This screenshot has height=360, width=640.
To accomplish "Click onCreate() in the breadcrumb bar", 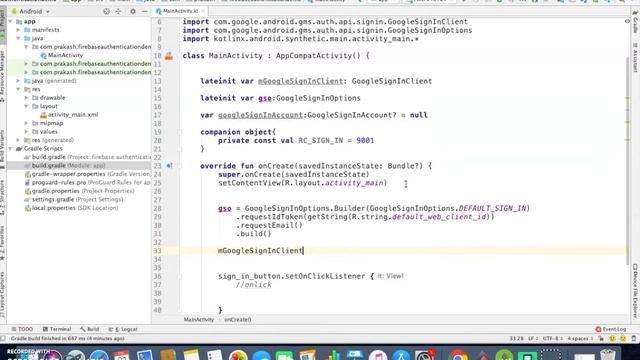I will 238,320.
